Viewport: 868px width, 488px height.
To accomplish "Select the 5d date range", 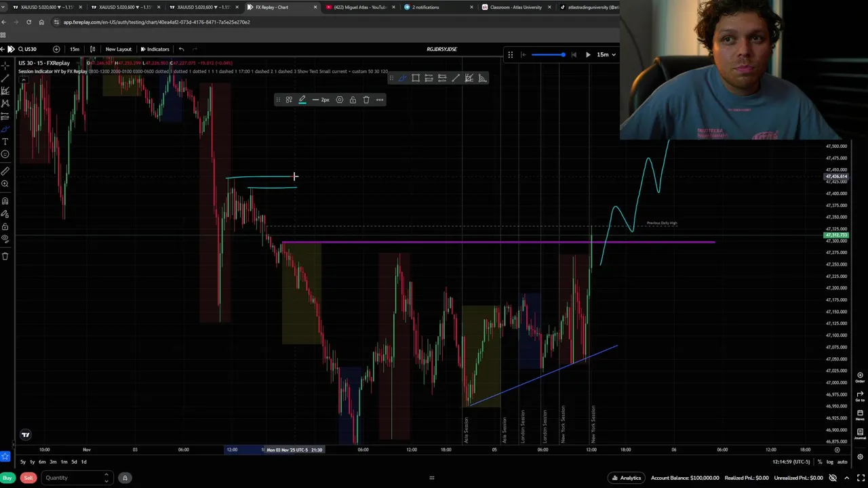I will (x=74, y=462).
